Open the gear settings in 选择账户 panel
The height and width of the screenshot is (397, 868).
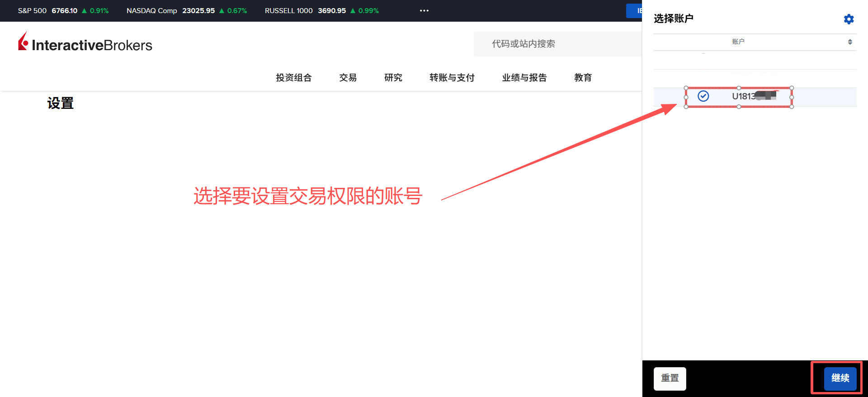tap(849, 19)
